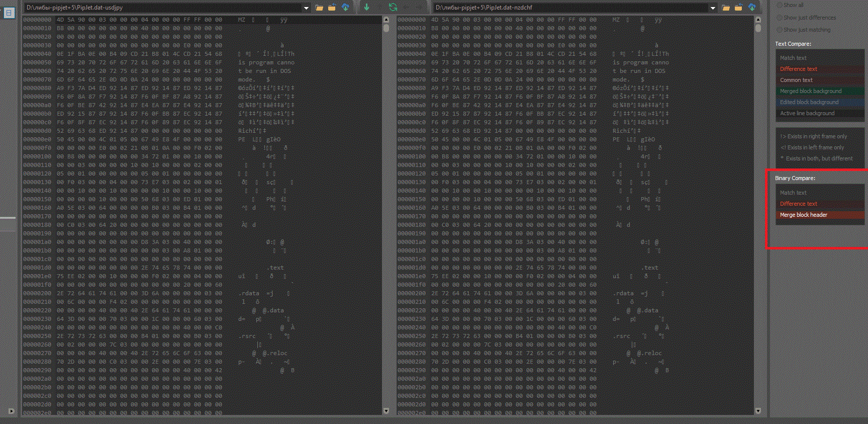Click offset 000000e0 in right pane

coord(412,139)
